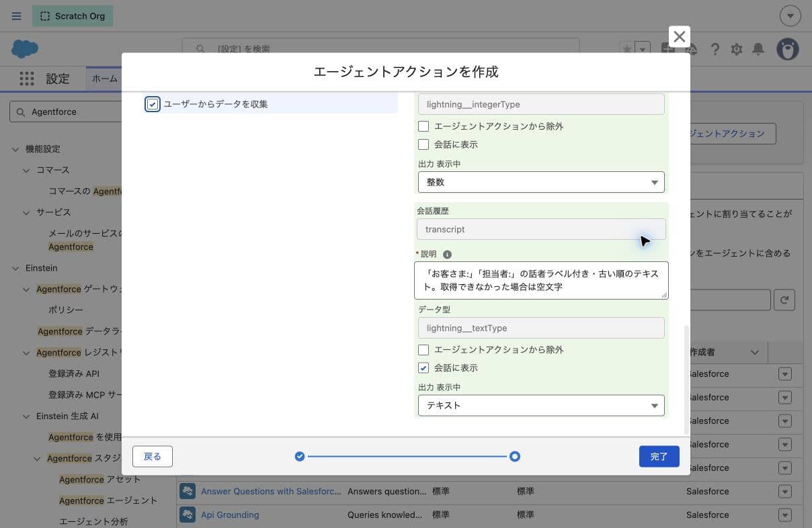Uncheck 会話に表示 for transcript output
Viewport: 812px width, 528px height.
(423, 368)
